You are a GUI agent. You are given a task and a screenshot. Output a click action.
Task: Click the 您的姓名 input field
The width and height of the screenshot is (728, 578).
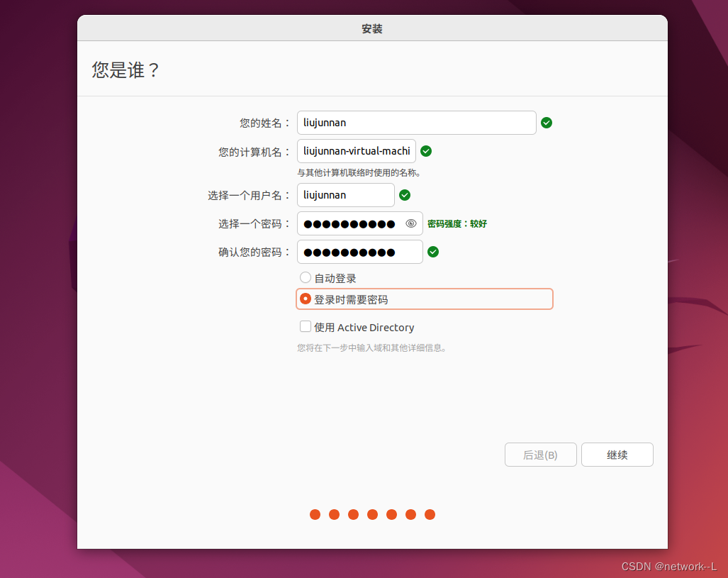coord(416,123)
